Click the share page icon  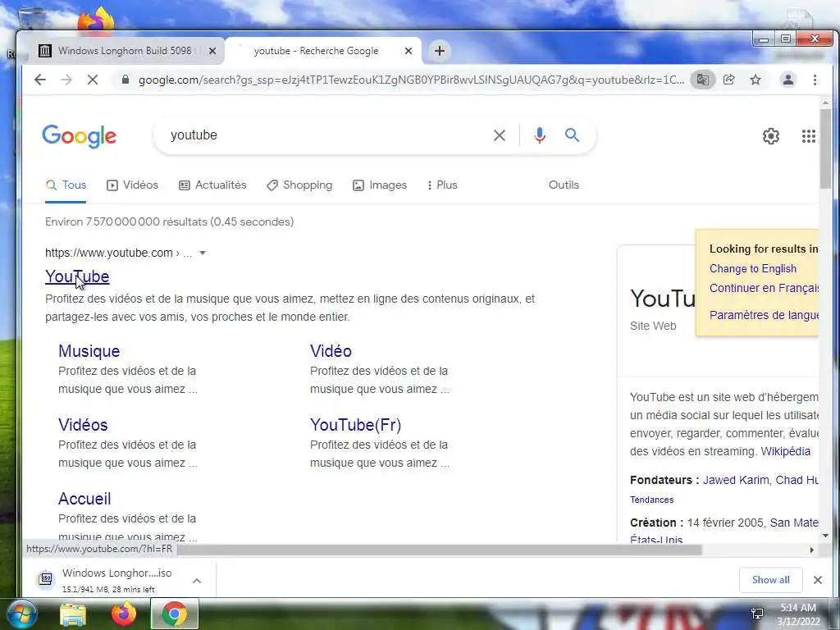pos(729,80)
